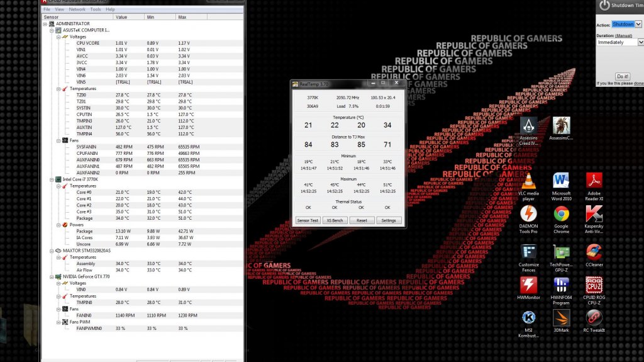This screenshot has width=644, height=362.
Task: Collapse MAXTOR STM3320820AS node
Action: (x=52, y=251)
